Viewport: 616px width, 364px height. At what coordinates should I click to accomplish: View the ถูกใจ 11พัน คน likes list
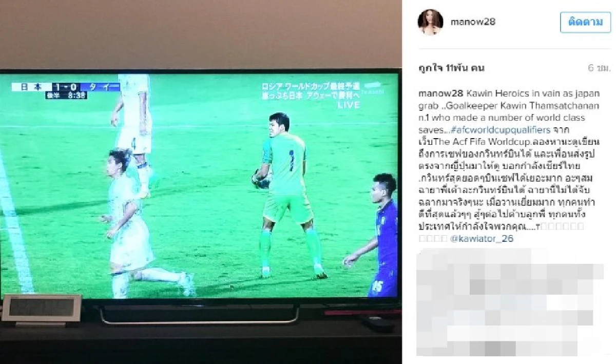(x=452, y=68)
